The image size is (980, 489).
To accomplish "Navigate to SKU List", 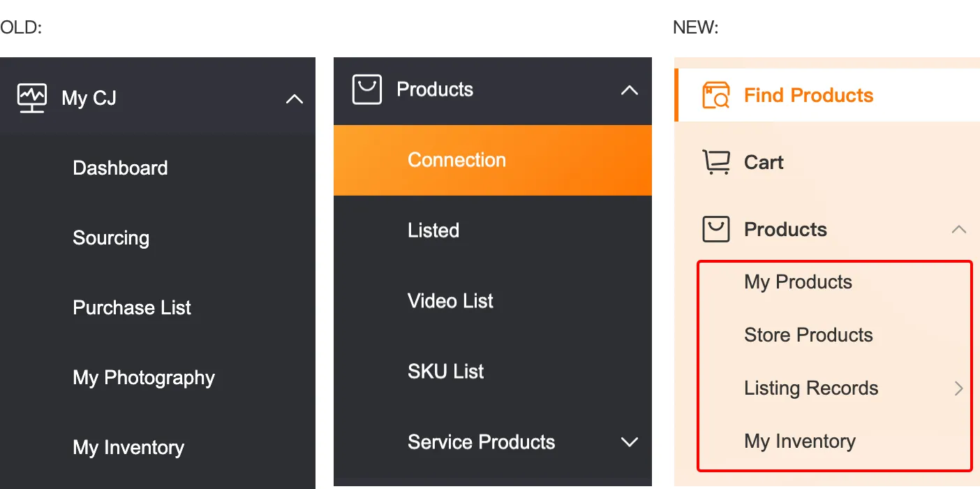I will click(x=445, y=372).
